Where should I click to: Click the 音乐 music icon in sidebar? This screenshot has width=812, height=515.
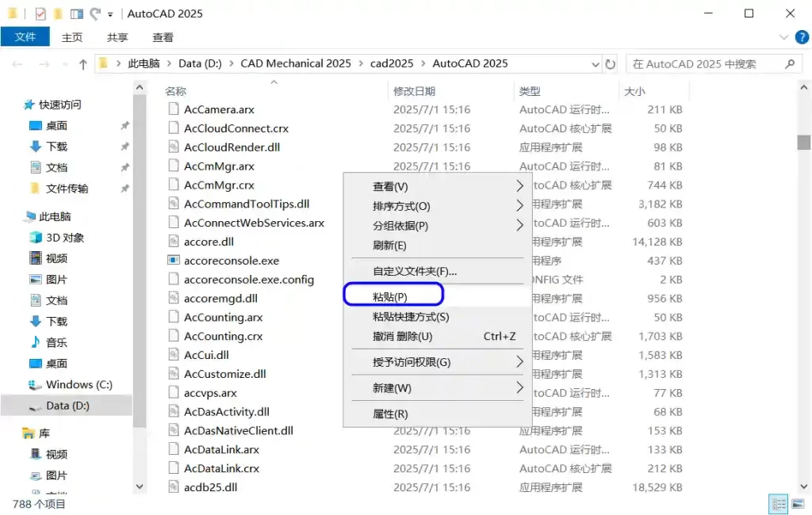[x=36, y=342]
